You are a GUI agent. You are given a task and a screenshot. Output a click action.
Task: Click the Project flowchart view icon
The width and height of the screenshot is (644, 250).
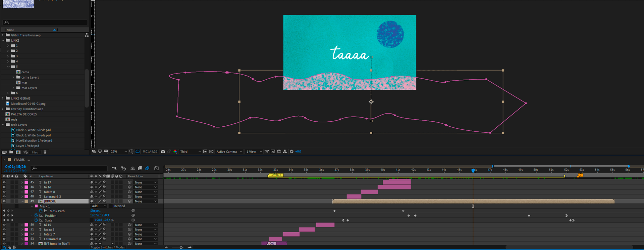[87, 35]
